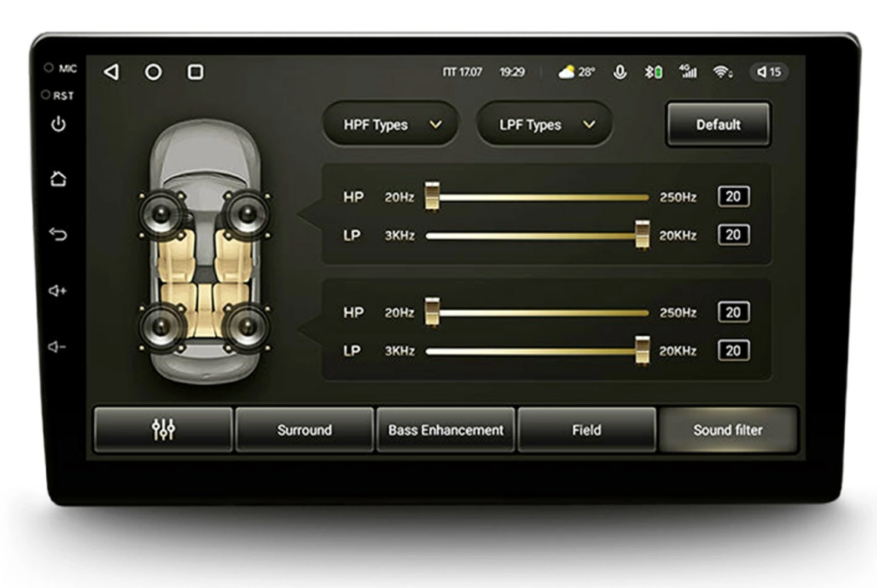
Task: Tap the Android home circle icon
Action: point(153,71)
